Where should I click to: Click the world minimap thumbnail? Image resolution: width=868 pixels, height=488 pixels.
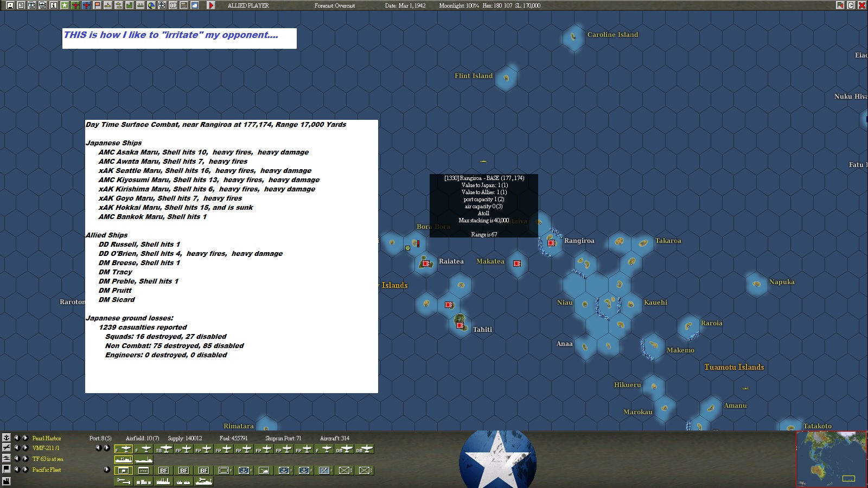831,459
